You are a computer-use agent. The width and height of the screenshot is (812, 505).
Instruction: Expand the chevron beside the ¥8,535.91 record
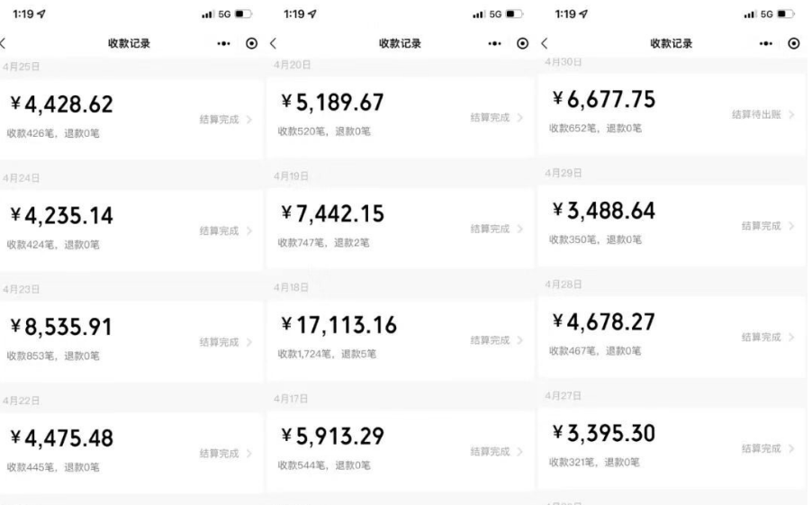point(249,342)
